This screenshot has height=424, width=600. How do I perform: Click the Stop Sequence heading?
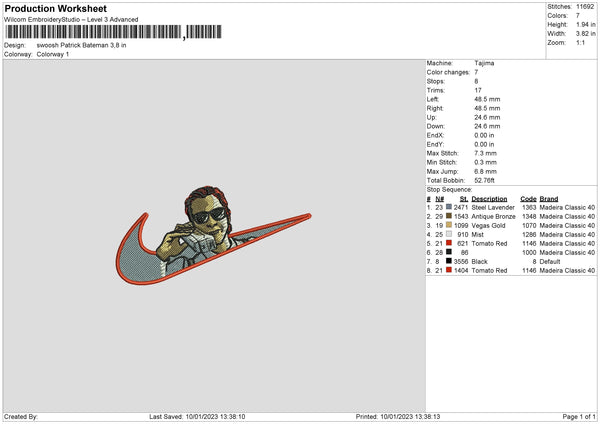450,190
